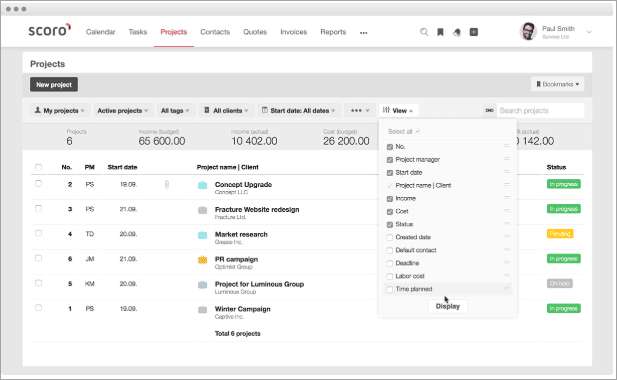Open the more navigation items ellipsis
Screen dimensions: 617x380
pyautogui.click(x=364, y=33)
